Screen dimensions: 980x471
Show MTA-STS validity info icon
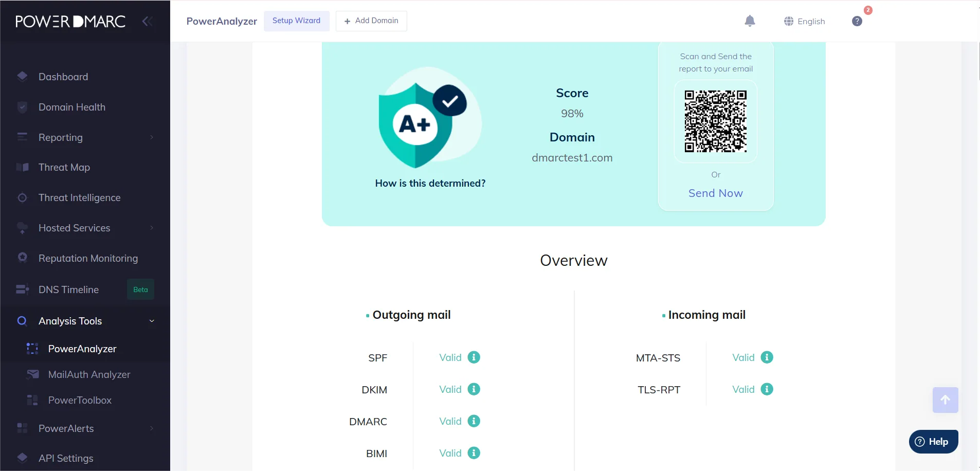pos(767,357)
